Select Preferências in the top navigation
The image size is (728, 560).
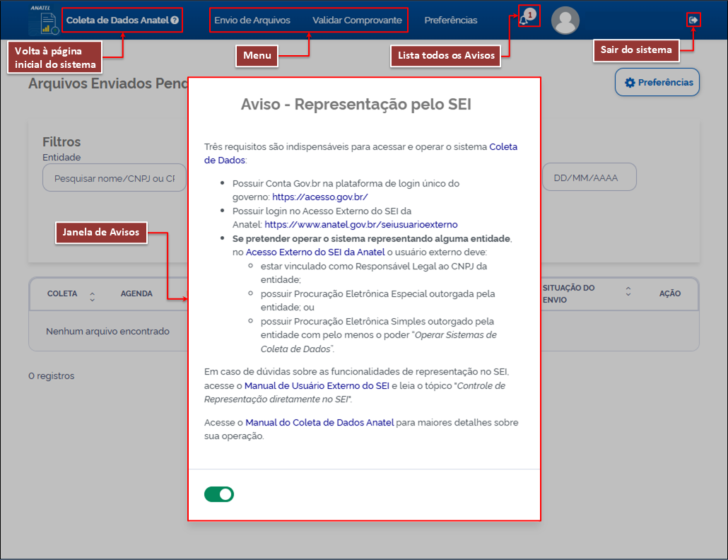[x=451, y=21]
